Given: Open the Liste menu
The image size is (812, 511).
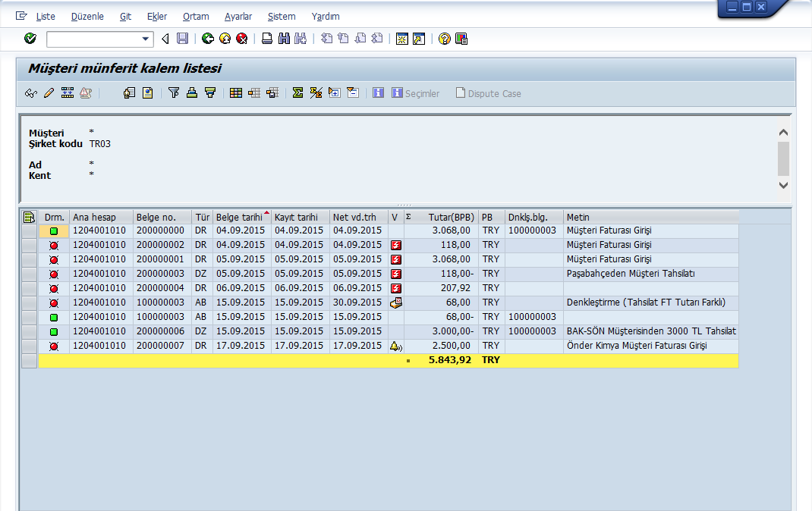Looking at the screenshot, I should pyautogui.click(x=46, y=16).
